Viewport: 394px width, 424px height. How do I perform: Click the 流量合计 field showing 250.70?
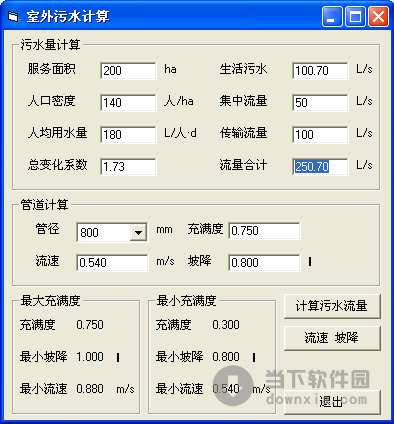point(320,167)
